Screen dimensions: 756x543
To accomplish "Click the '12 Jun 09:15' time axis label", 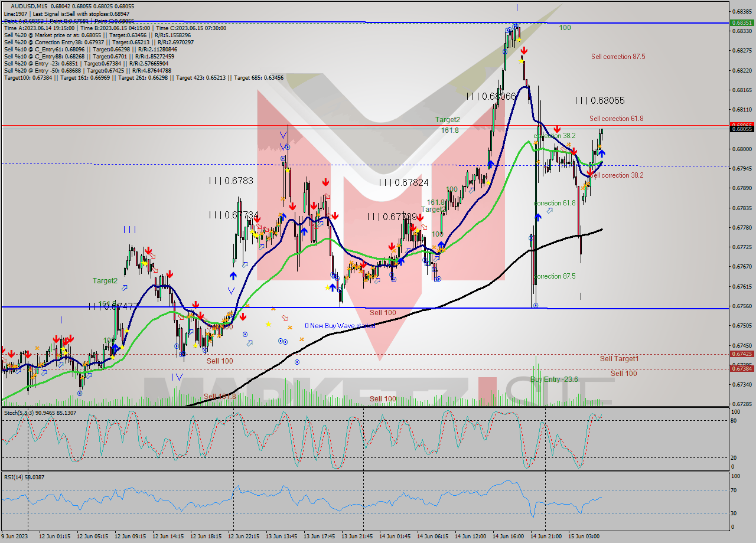I will point(129,537).
